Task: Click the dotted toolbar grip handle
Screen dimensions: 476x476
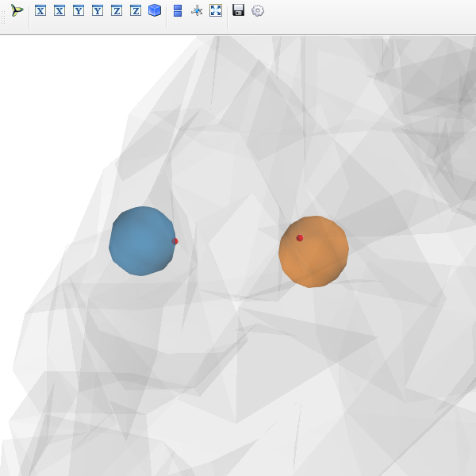Action: coord(3,17)
